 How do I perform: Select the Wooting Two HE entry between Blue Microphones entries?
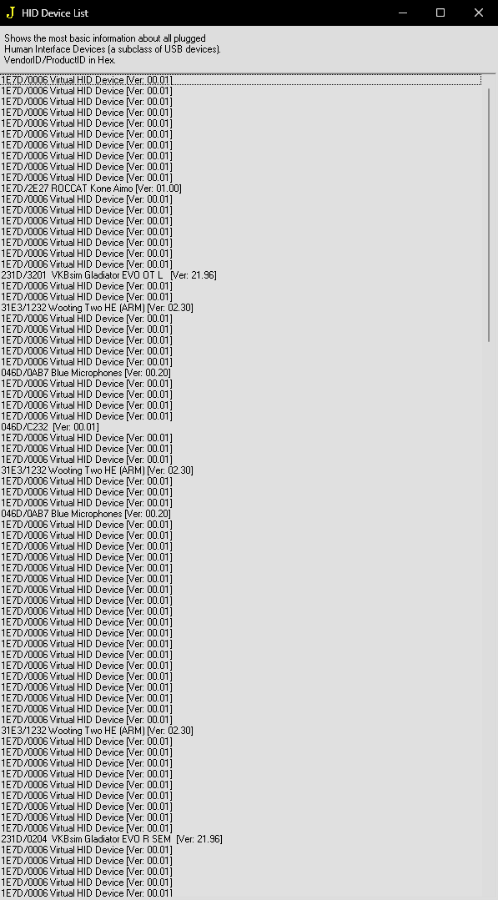coord(97,470)
